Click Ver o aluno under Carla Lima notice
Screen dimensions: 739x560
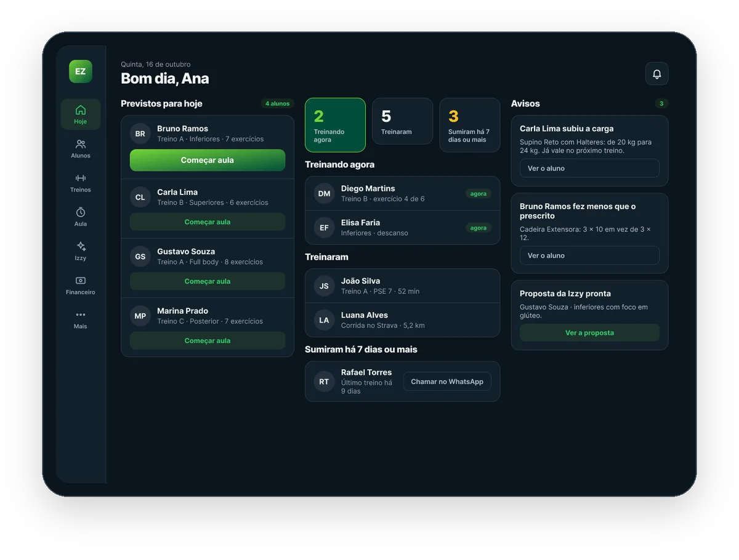click(x=589, y=168)
